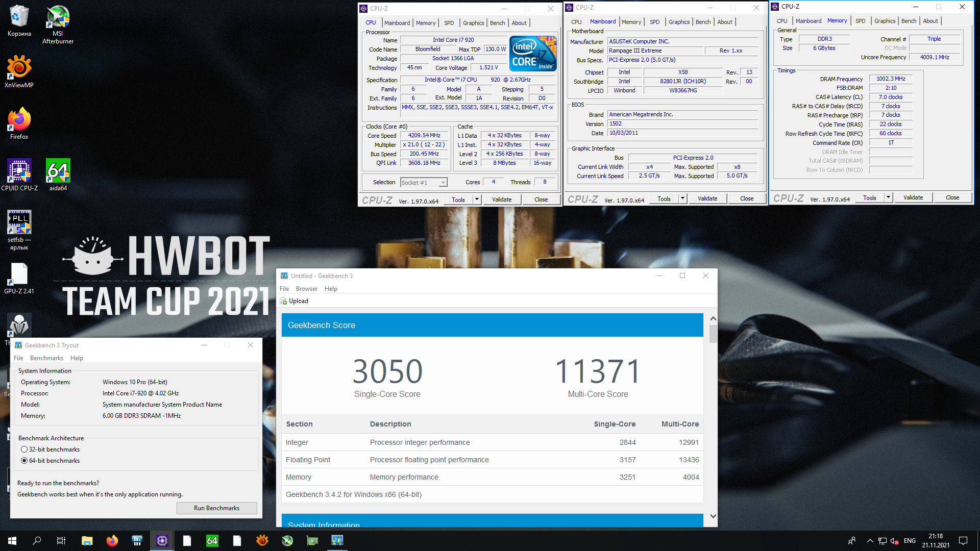This screenshot has width=980, height=551.
Task: Open the Recycle Bin desktop icon
Action: pyautogui.click(x=19, y=21)
